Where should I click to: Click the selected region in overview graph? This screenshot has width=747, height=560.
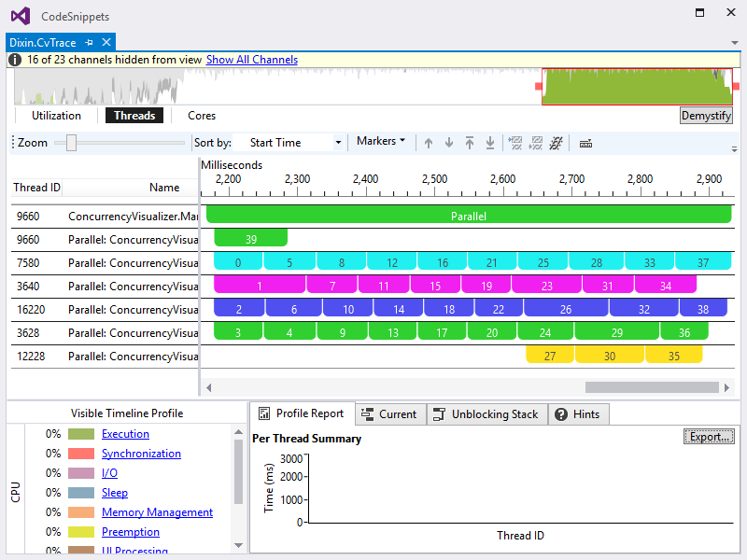tap(637, 87)
